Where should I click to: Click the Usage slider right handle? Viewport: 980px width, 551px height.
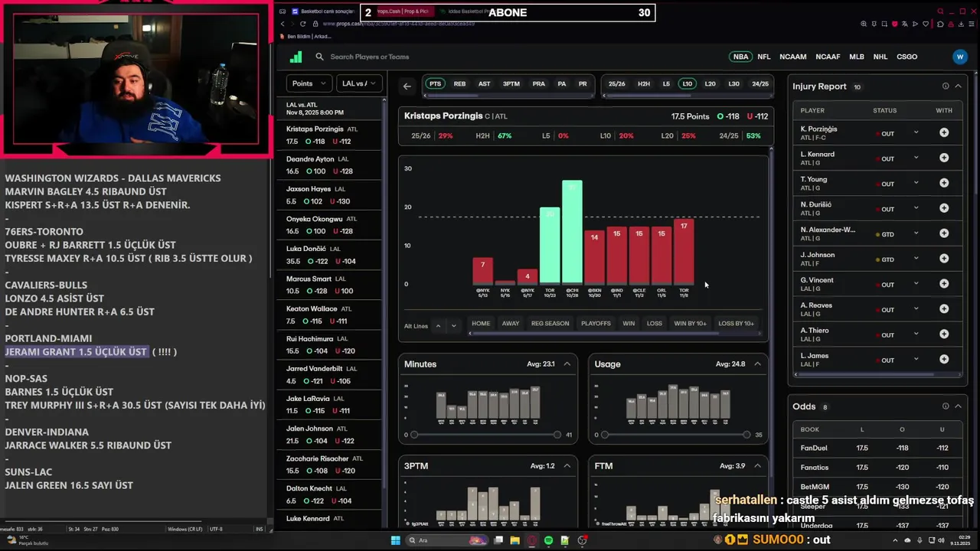(746, 435)
